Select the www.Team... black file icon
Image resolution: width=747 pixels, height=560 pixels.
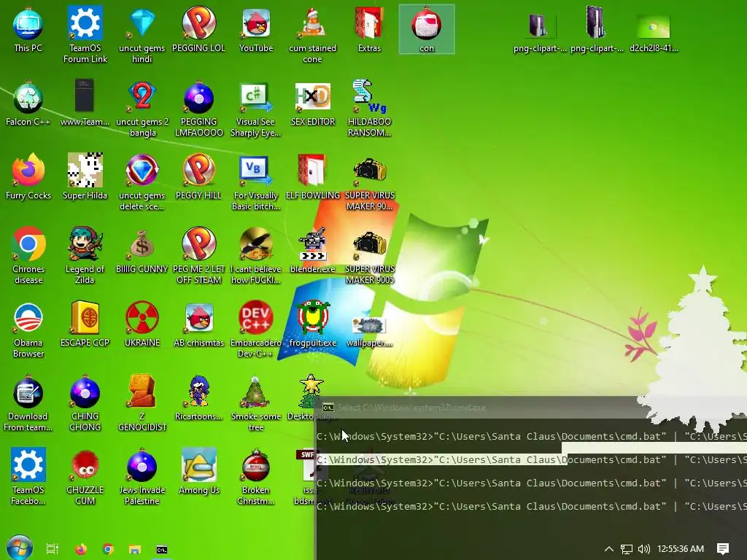click(85, 97)
